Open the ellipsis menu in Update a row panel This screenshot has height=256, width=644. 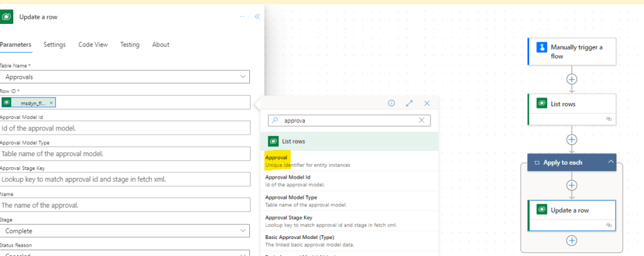[x=242, y=16]
